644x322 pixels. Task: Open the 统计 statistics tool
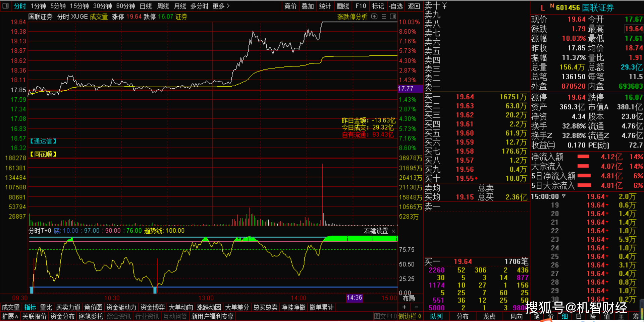(x=325, y=6)
